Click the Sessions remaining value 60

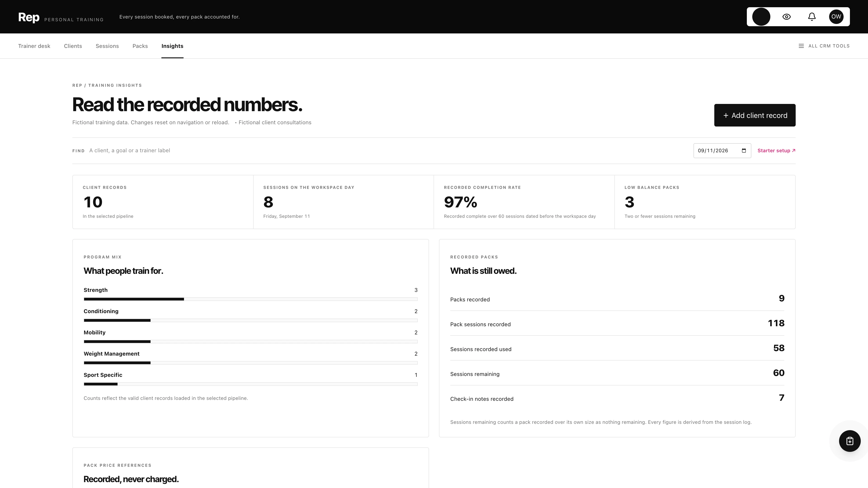(778, 373)
